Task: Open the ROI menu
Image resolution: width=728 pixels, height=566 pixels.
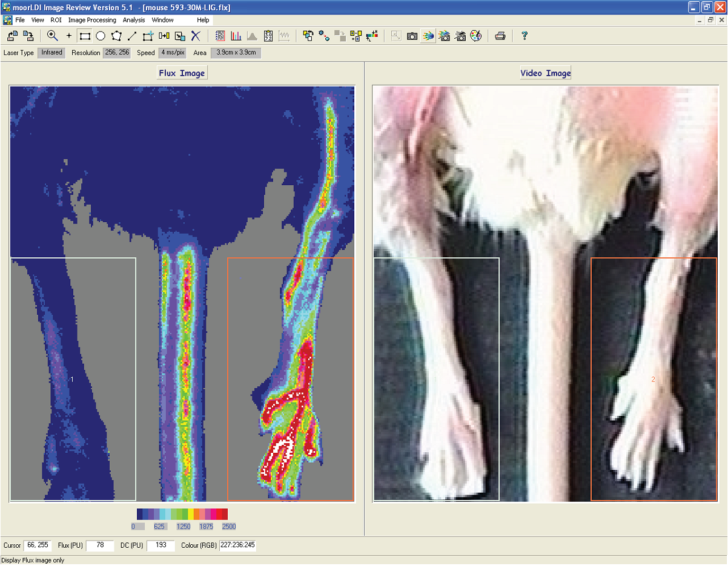Action: (x=56, y=20)
